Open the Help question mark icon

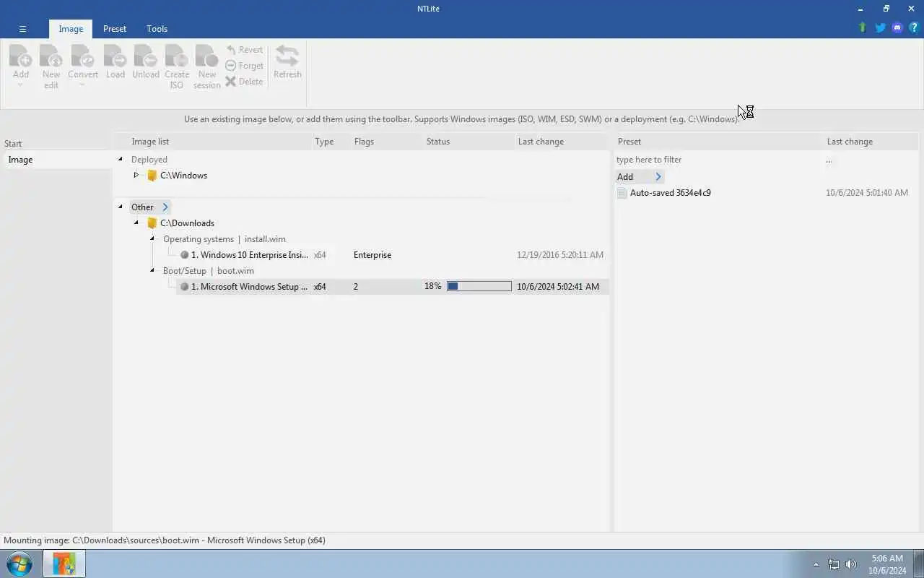914,28
